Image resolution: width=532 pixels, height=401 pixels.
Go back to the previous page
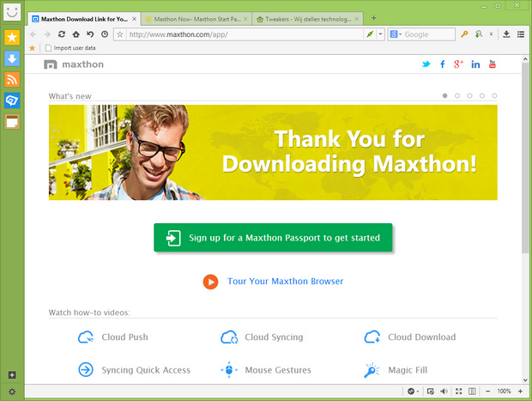click(33, 34)
